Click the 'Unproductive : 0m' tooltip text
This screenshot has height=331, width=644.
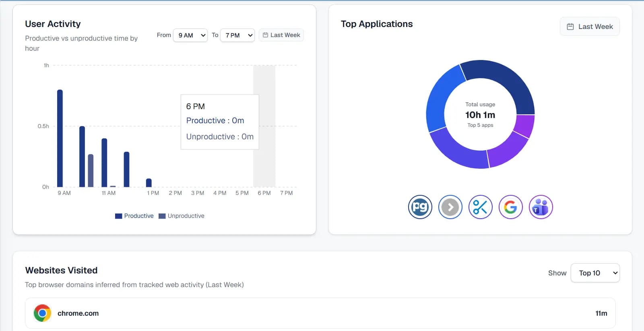[x=220, y=137]
